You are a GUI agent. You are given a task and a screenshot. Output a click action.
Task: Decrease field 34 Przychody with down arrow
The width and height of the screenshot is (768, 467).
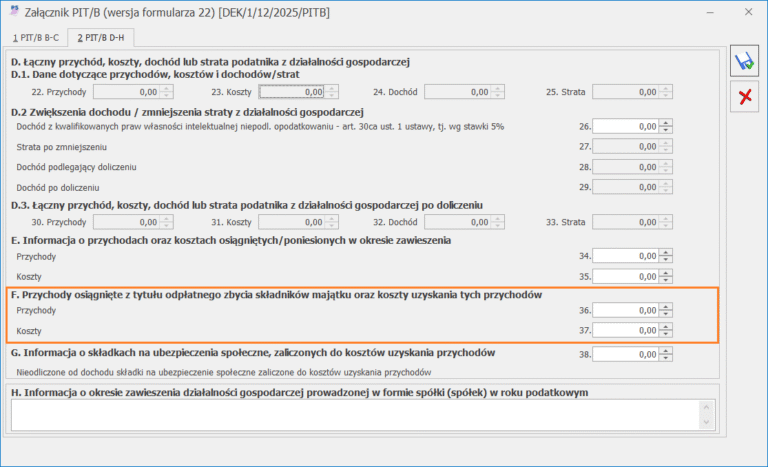point(665,259)
